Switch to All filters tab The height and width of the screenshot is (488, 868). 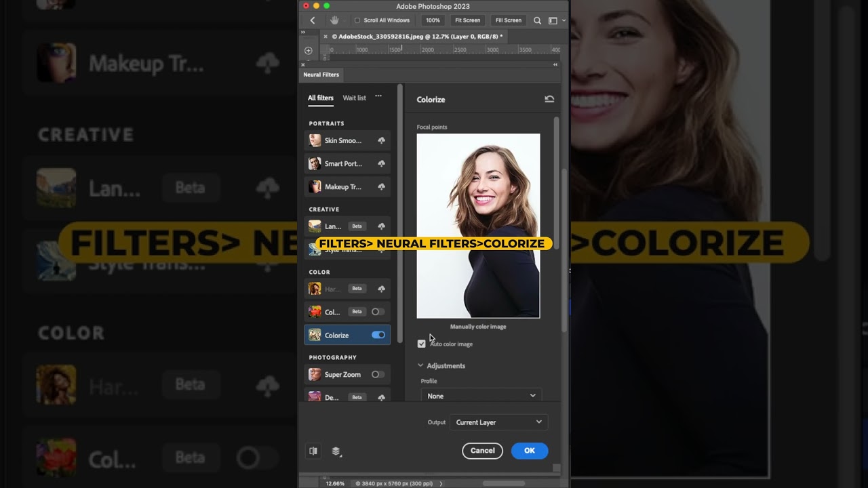(x=321, y=98)
